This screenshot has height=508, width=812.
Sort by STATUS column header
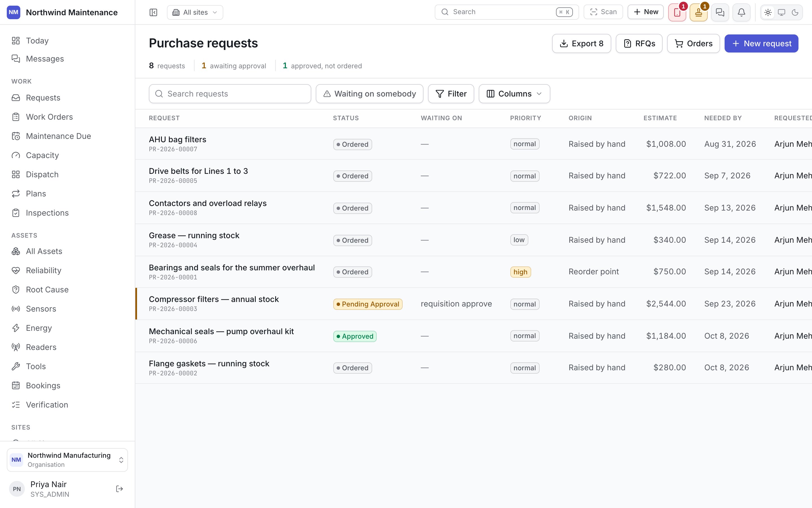tap(346, 118)
